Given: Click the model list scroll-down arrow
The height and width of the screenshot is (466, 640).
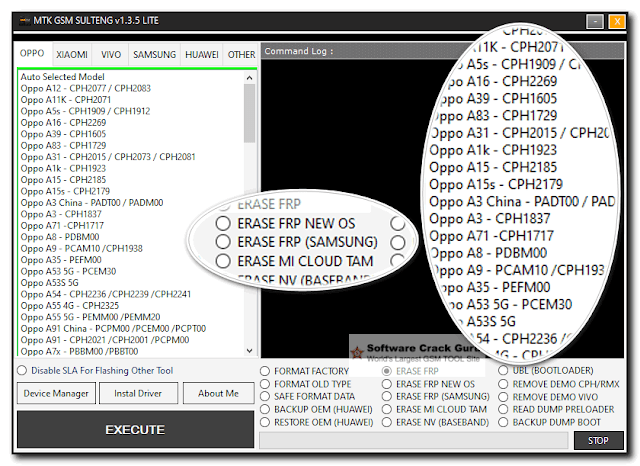Looking at the screenshot, I should (x=250, y=351).
